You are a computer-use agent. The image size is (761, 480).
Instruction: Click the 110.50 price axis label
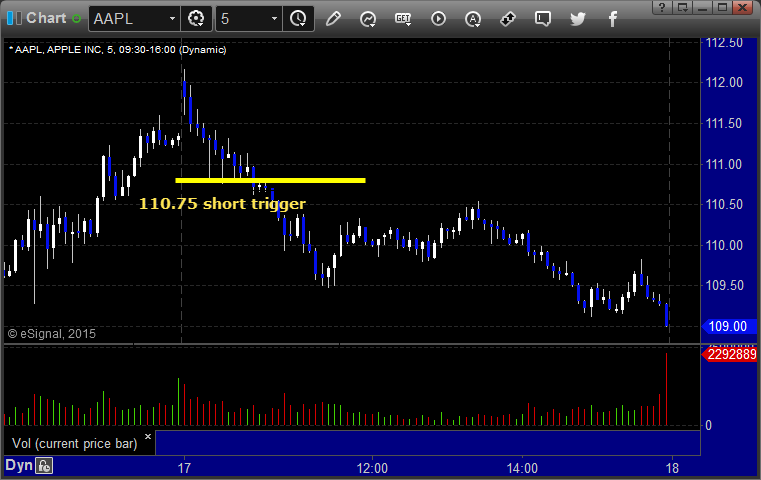pos(724,204)
